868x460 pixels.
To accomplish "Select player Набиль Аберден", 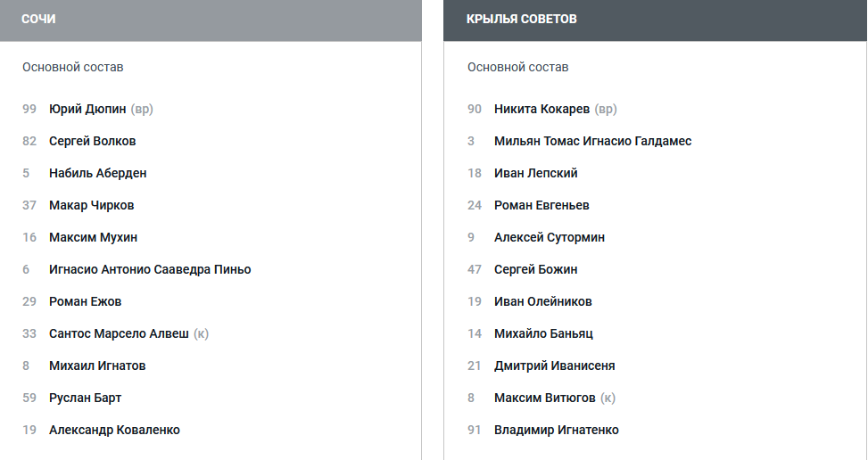I will pyautogui.click(x=97, y=173).
